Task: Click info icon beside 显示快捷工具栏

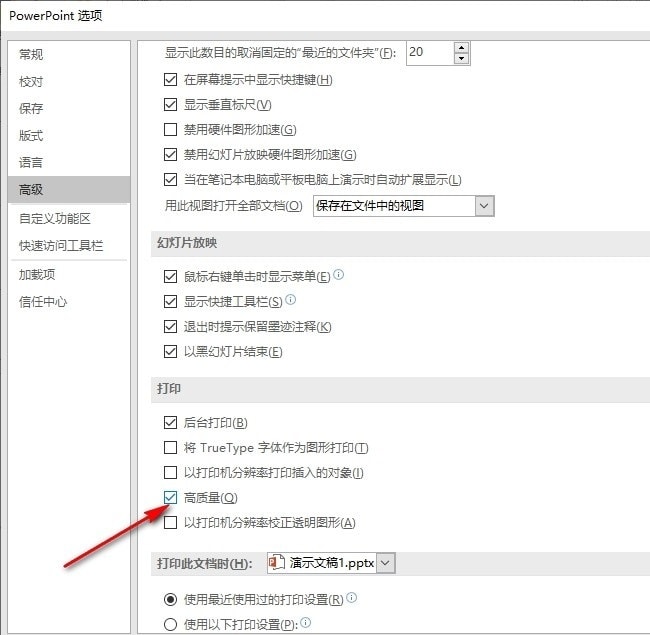Action: point(290,300)
